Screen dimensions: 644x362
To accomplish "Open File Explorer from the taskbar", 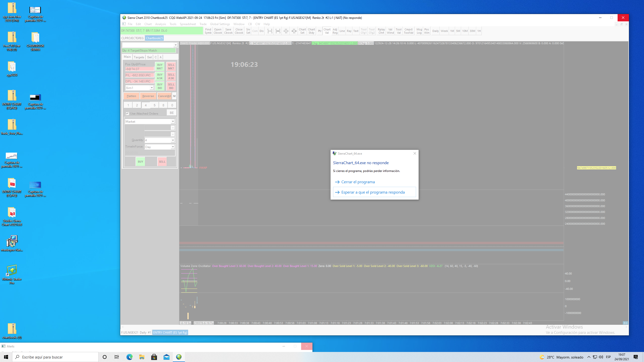I will [142, 357].
